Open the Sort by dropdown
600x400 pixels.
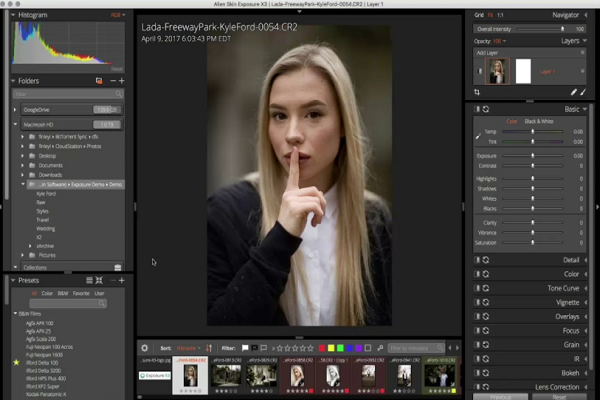coord(188,348)
